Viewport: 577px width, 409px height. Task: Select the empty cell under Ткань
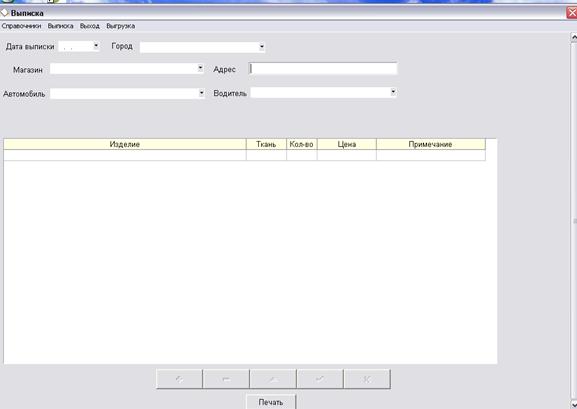(x=266, y=155)
